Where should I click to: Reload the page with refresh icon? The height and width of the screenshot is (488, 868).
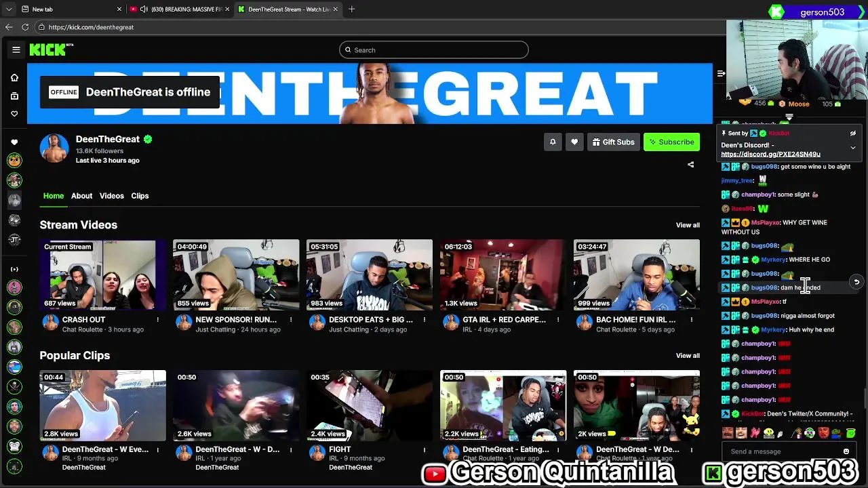tap(25, 27)
